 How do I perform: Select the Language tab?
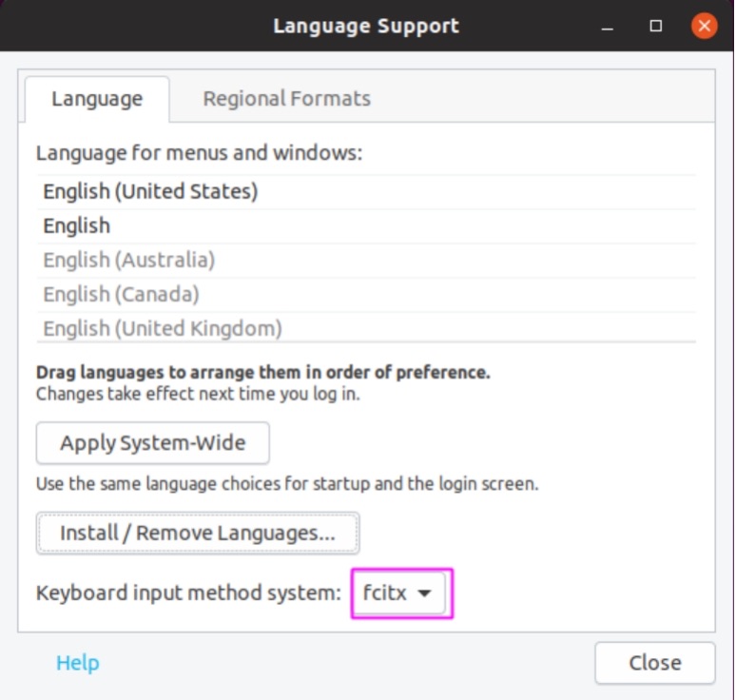tap(97, 99)
